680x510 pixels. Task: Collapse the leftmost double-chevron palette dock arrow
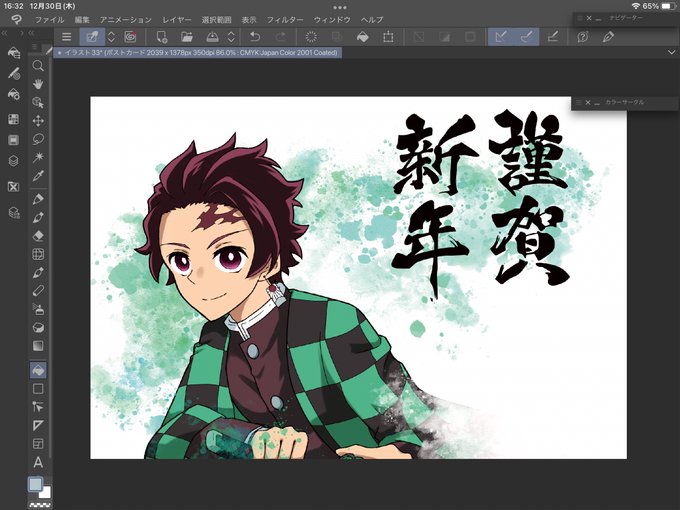4,33
